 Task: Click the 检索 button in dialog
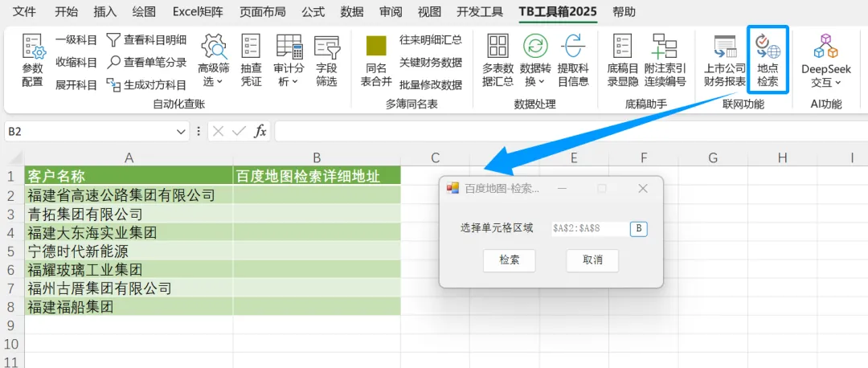click(x=510, y=260)
